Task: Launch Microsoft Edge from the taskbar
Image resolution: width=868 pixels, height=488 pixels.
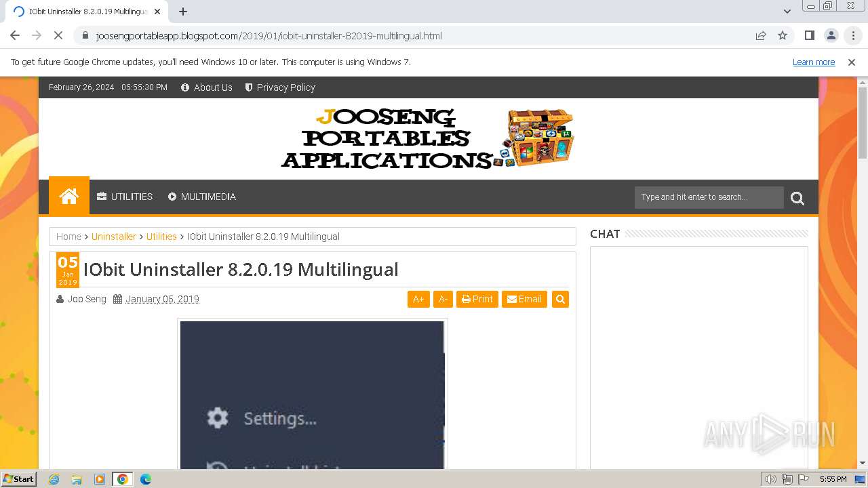Action: click(146, 479)
